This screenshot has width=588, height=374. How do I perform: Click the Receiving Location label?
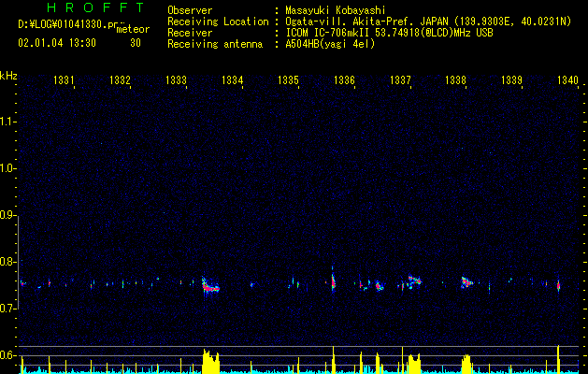(x=218, y=22)
